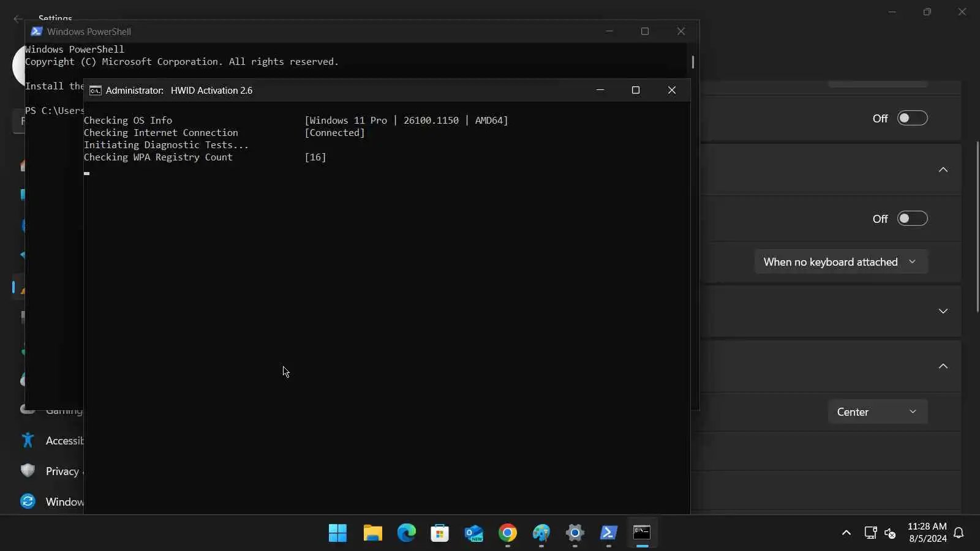The height and width of the screenshot is (551, 980).
Task: Click the 'Administrator: HWID Activation 2.6' title
Action: (x=179, y=91)
